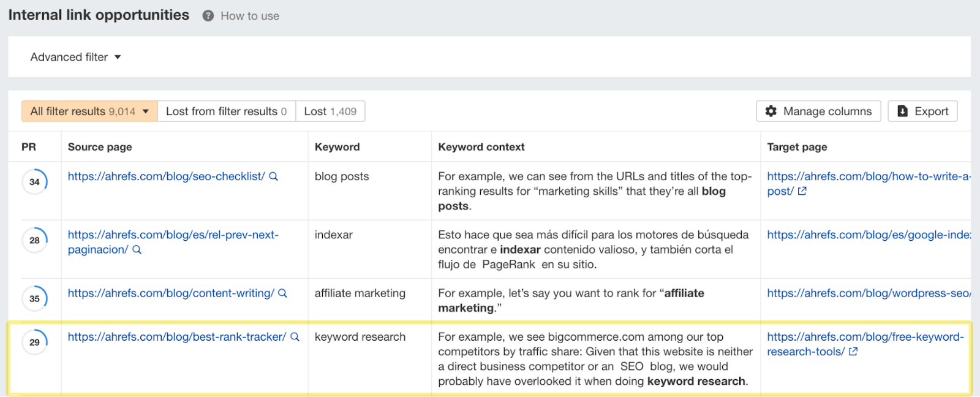The height and width of the screenshot is (397, 980).
Task: Click the PR 34 score circle
Action: pyautogui.click(x=34, y=182)
